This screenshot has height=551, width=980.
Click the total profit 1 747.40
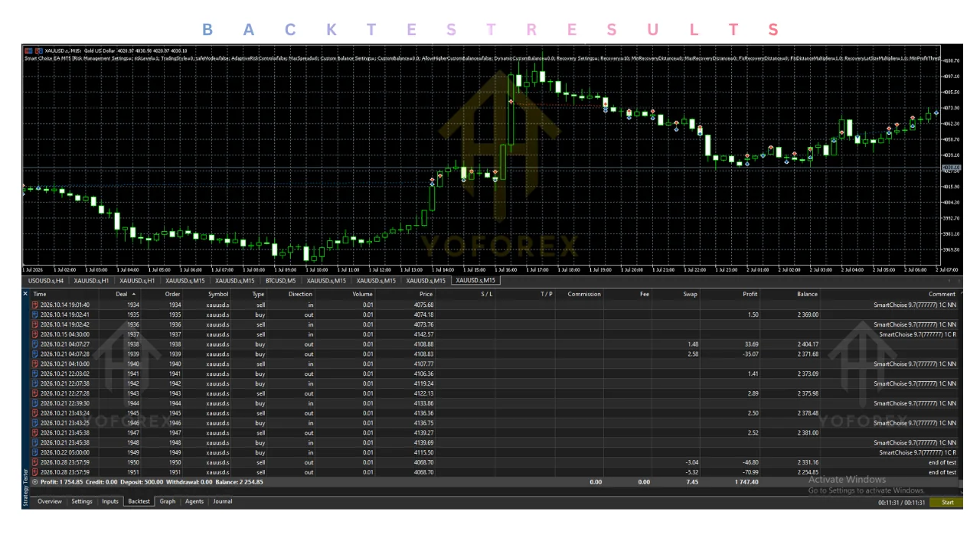745,482
